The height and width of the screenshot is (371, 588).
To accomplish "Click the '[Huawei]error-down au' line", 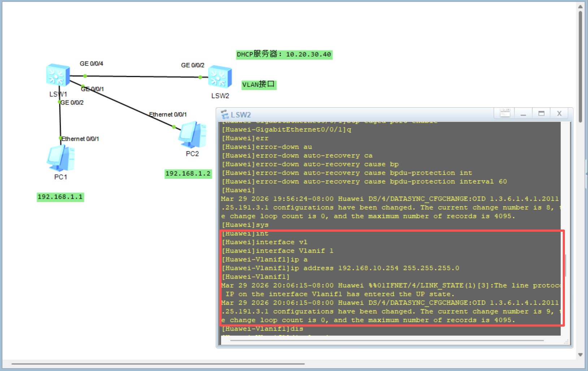I will tap(267, 147).
